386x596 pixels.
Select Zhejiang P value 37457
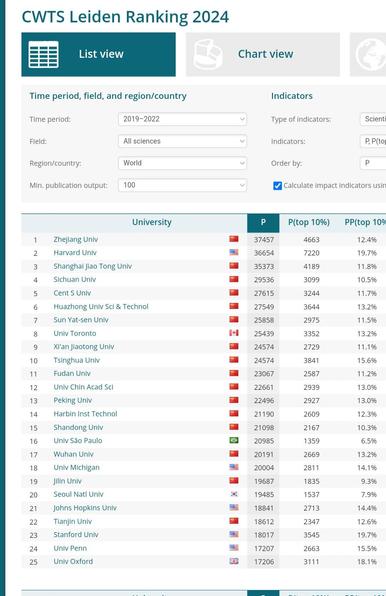tap(264, 240)
